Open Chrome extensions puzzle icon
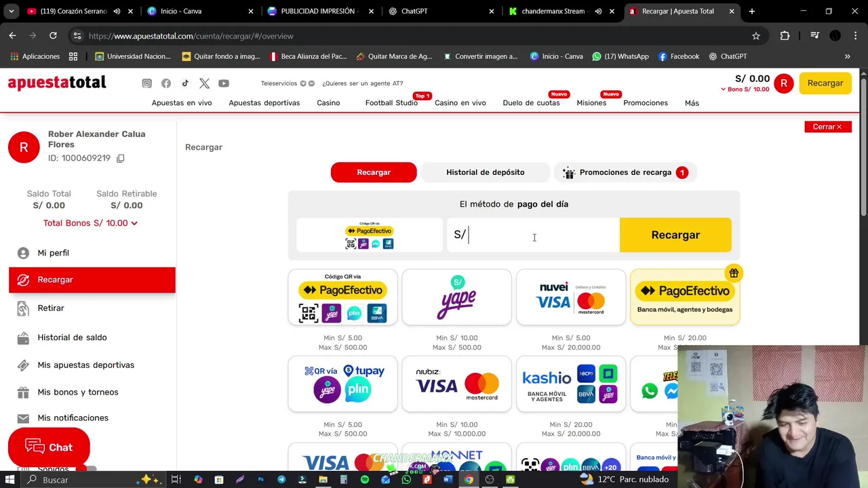Screen dimensions: 868x488 click(785, 36)
